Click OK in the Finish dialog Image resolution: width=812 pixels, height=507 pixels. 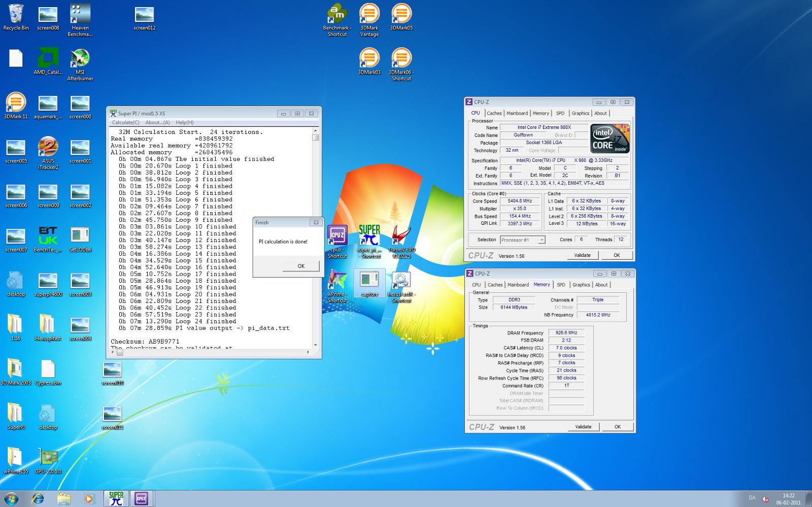(301, 266)
